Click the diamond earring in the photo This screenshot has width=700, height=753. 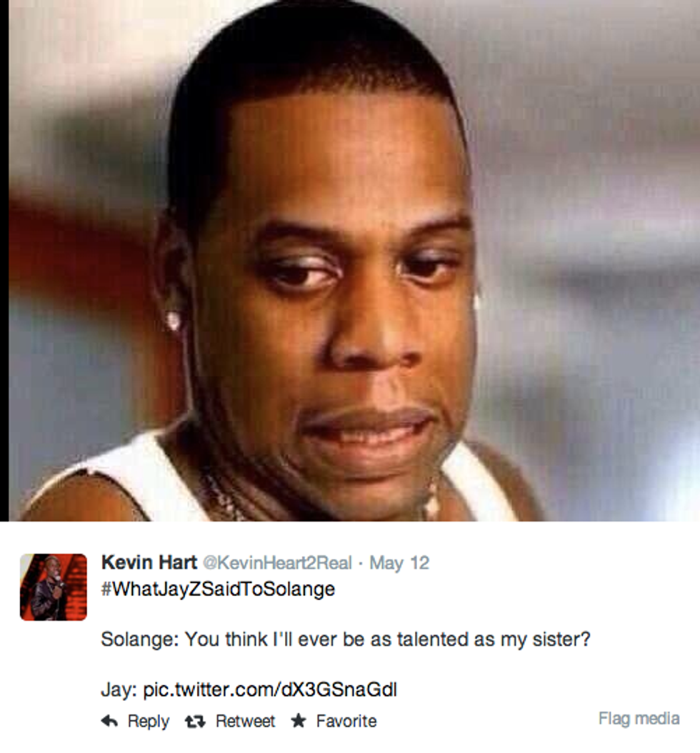click(173, 320)
